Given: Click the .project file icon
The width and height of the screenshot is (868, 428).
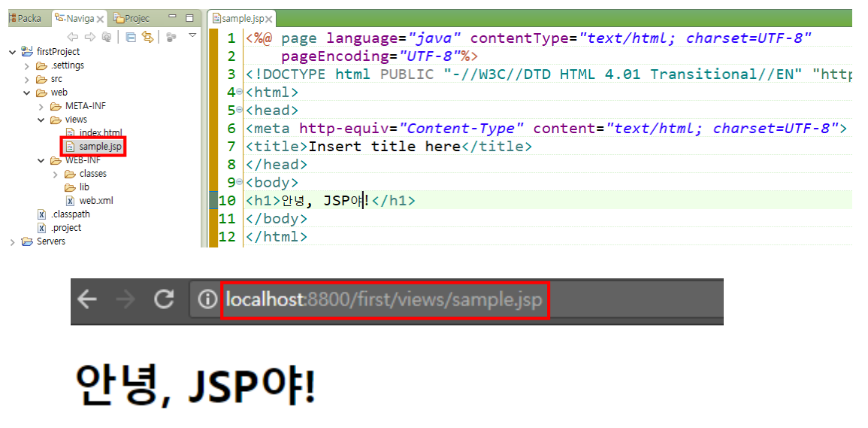Looking at the screenshot, I should point(41,228).
